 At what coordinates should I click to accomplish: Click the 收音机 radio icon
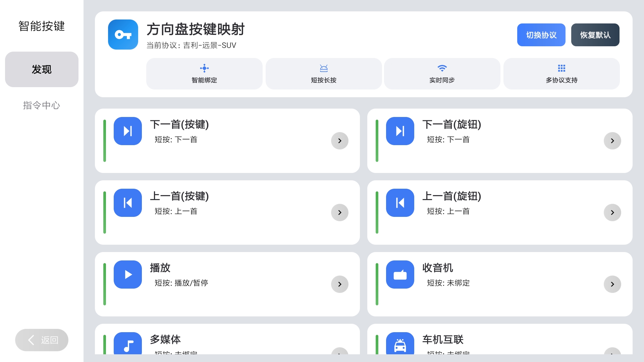pyautogui.click(x=400, y=275)
